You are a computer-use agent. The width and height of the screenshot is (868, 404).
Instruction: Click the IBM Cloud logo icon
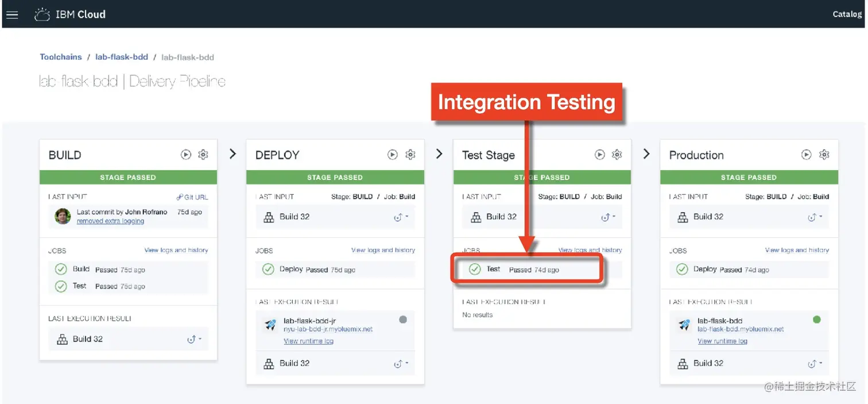coord(42,15)
